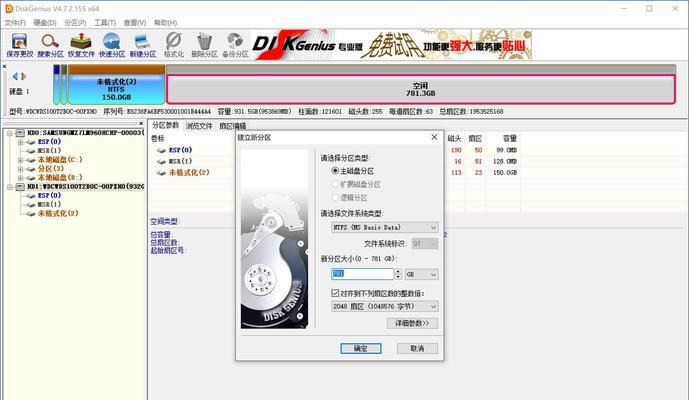Click 未格式化(2) partition icon in the table
Image resolution: width=689 pixels, height=400 pixels.
point(161,173)
